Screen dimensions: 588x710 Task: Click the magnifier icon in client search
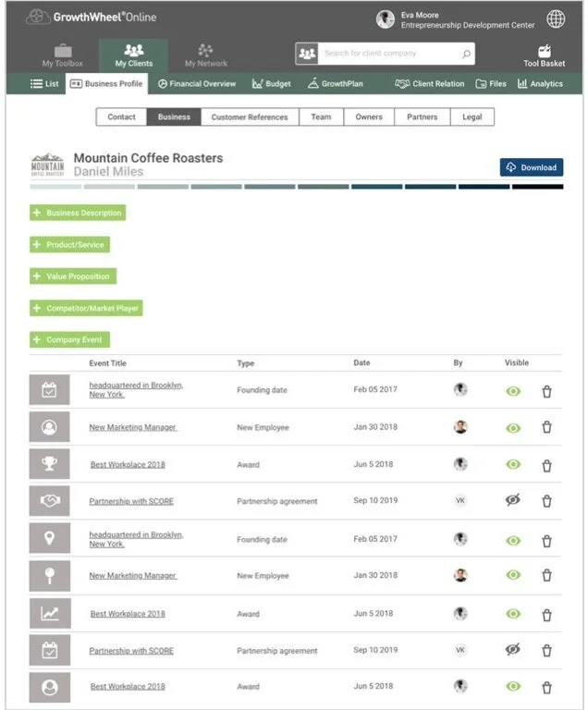click(466, 54)
